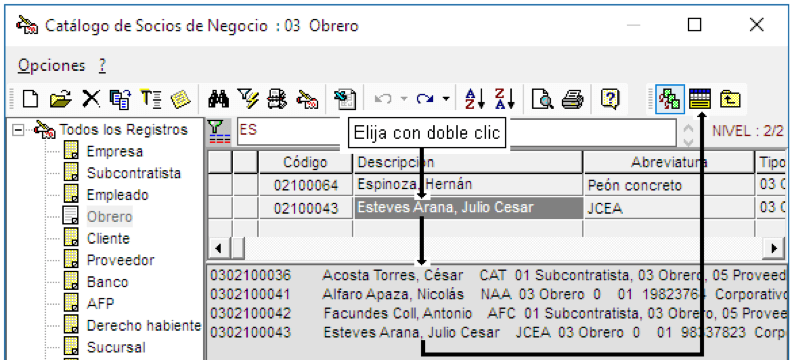Screen dimensions: 791x360
Task: Click the filter with lightning icon
Action: [248, 99]
